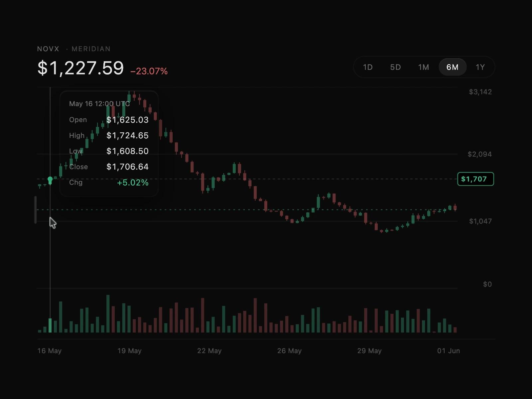Click the vertical scroll handle left of chart
The height and width of the screenshot is (399, 532).
(x=36, y=210)
